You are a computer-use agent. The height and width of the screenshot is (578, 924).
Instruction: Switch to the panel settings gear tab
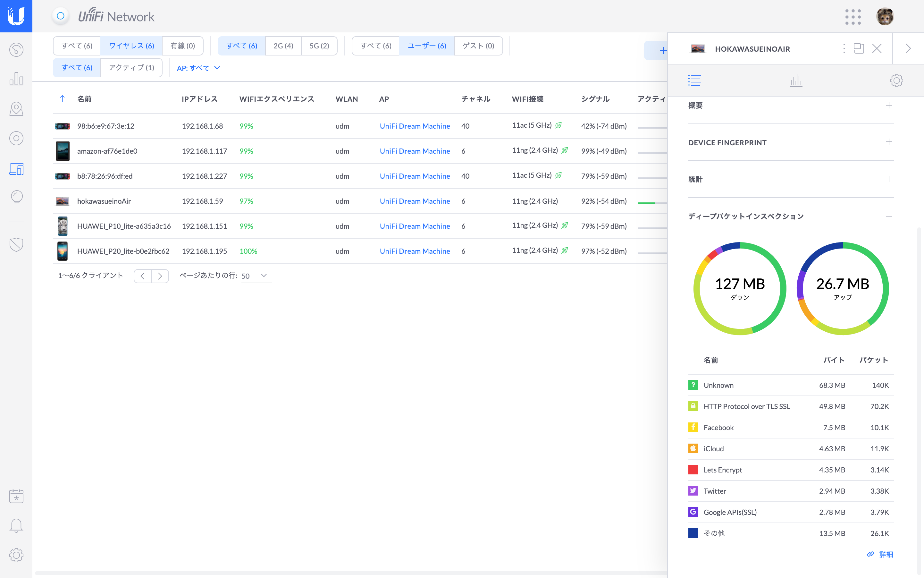tap(896, 80)
